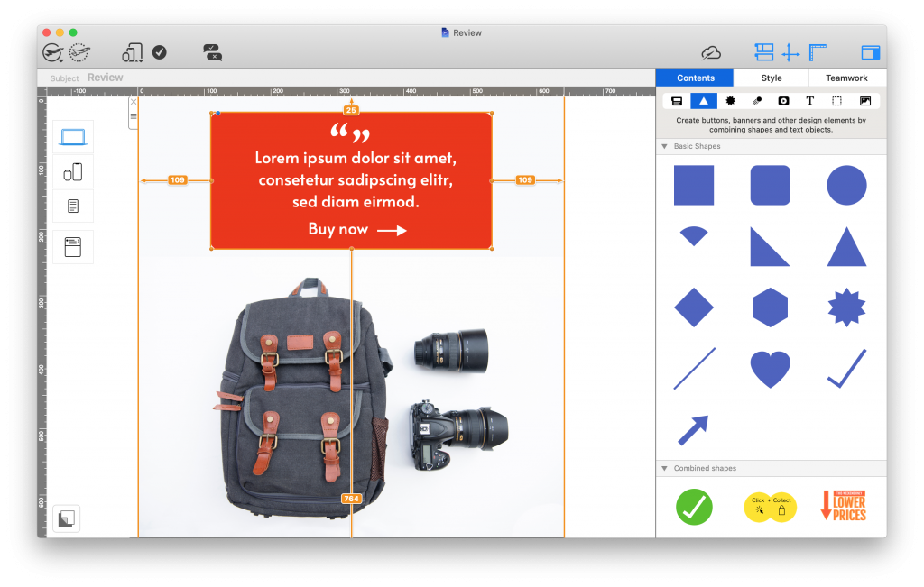Collapse the Basic Shapes section

click(x=664, y=146)
